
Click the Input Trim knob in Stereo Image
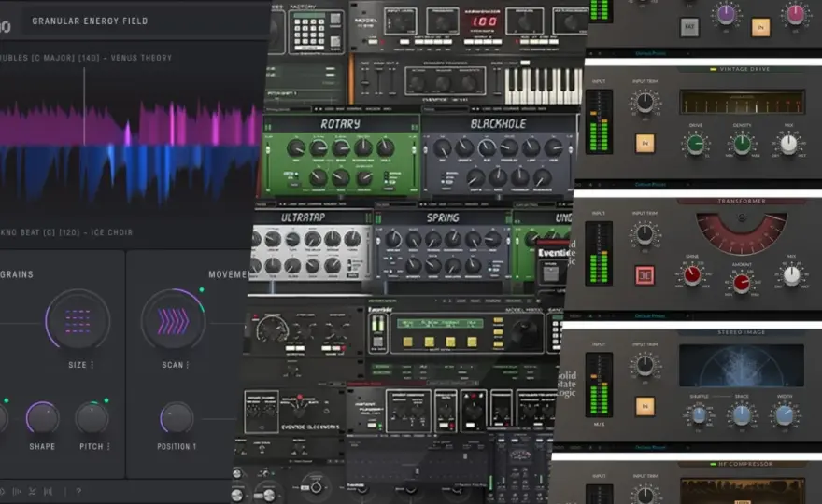coord(645,364)
